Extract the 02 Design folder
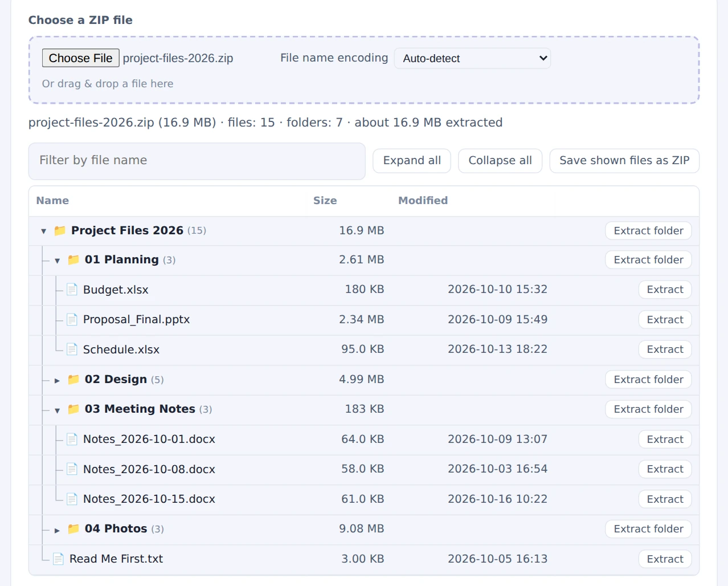 [648, 380]
